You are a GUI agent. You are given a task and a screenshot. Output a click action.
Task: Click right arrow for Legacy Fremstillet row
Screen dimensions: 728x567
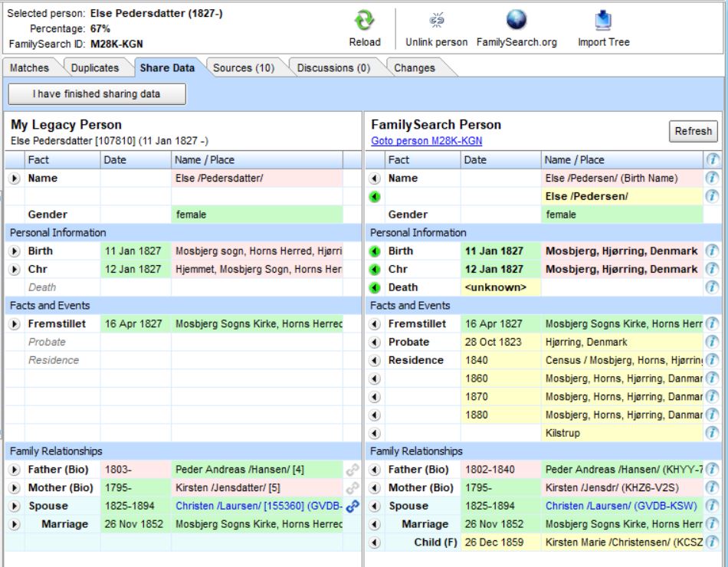(x=15, y=324)
